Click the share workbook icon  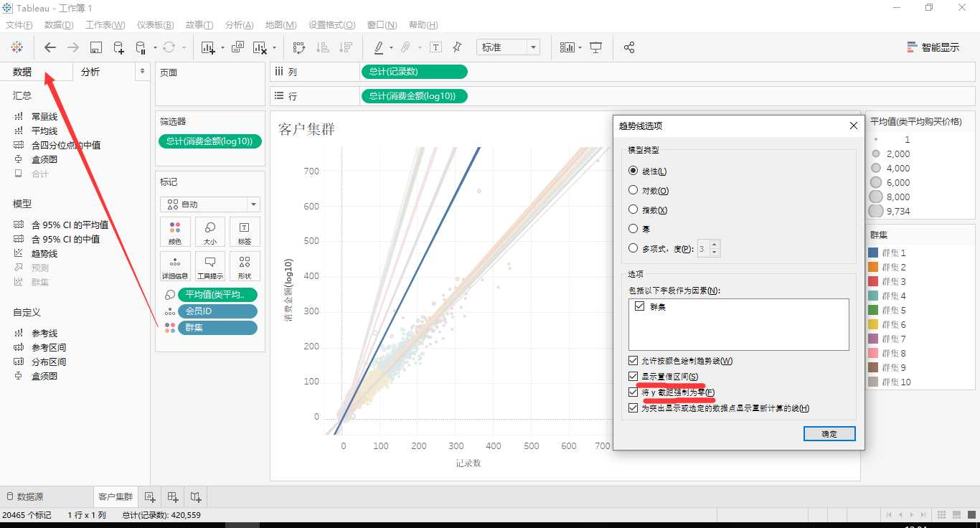629,47
